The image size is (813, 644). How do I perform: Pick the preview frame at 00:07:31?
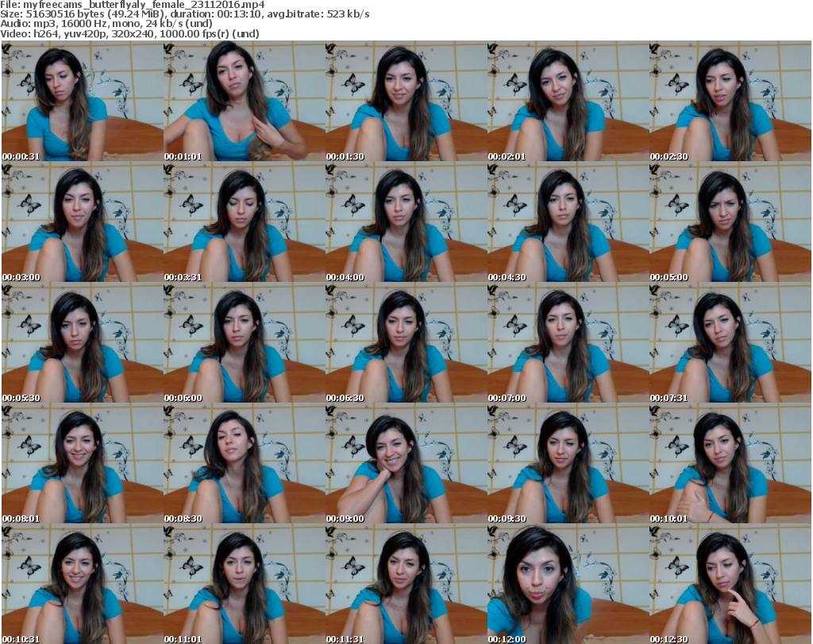point(730,343)
